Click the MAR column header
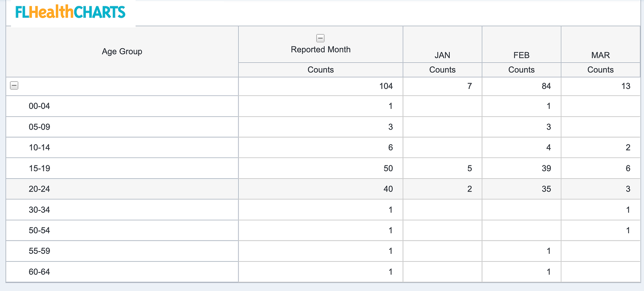The width and height of the screenshot is (644, 291). pyautogui.click(x=600, y=55)
